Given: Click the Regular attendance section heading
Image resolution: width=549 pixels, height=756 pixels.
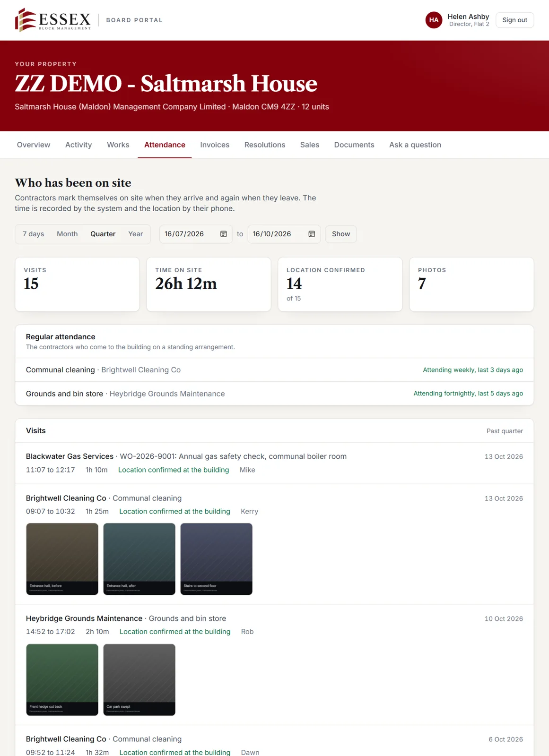Looking at the screenshot, I should 61,337.
